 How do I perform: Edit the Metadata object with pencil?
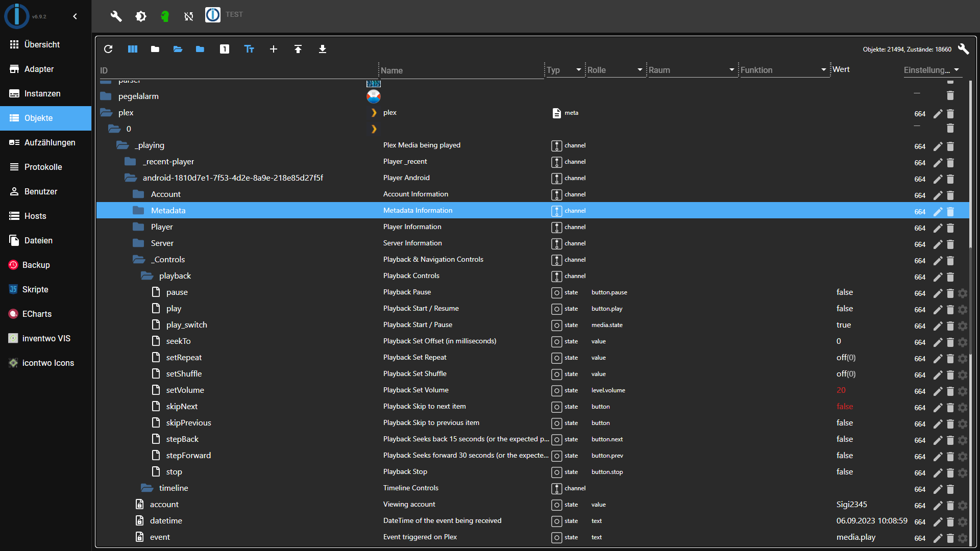pyautogui.click(x=938, y=211)
